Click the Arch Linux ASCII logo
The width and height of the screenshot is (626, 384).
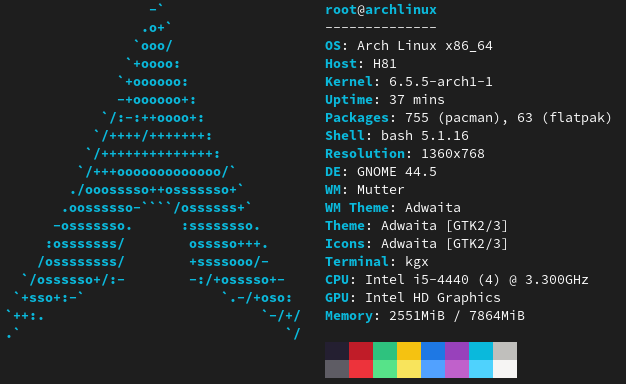[153, 172]
